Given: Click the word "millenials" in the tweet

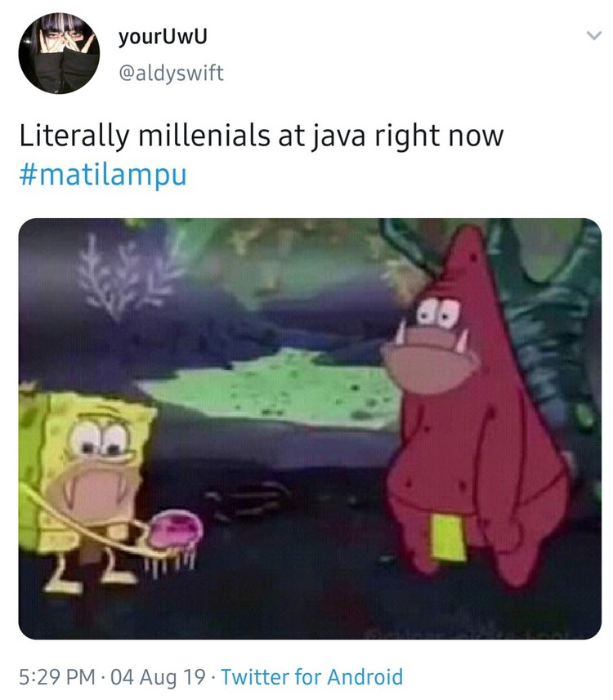Looking at the screenshot, I should 204,136.
